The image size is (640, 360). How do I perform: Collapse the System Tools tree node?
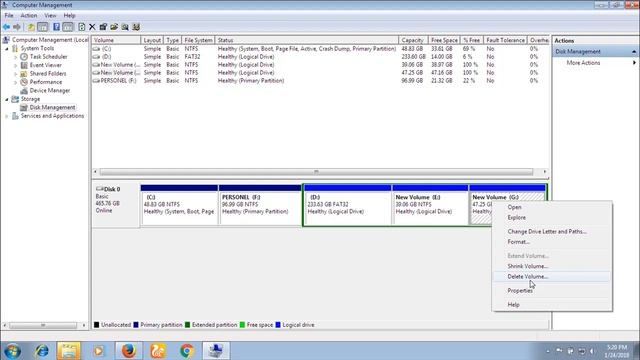[7, 49]
